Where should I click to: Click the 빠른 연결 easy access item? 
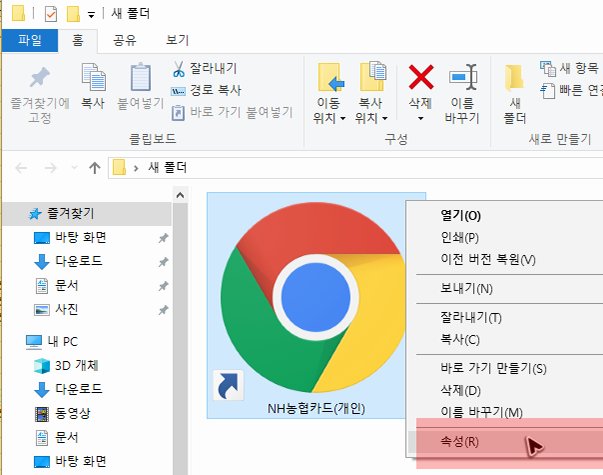pos(571,90)
